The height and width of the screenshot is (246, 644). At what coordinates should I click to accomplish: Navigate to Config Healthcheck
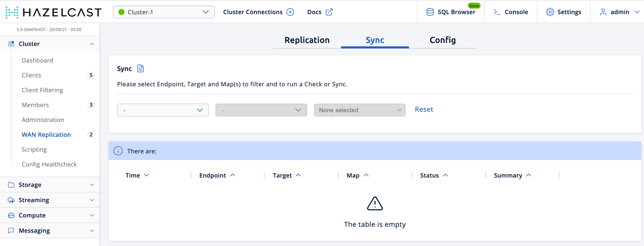pos(49,164)
